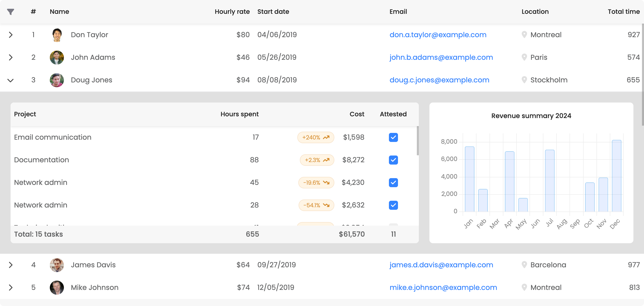
Task: Toggle Attested checkbox for Documentation row
Action: tap(393, 160)
